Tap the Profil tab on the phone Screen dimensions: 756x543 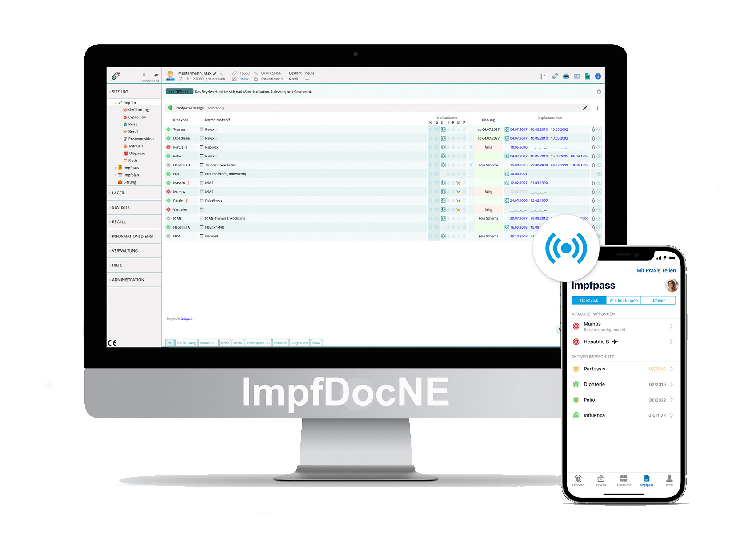(669, 481)
